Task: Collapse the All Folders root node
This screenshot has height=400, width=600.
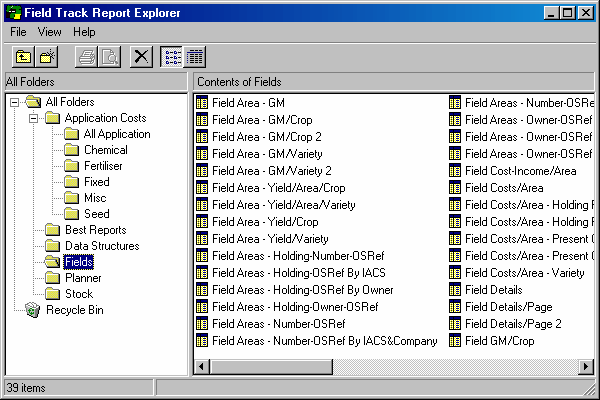Action: tap(15, 102)
